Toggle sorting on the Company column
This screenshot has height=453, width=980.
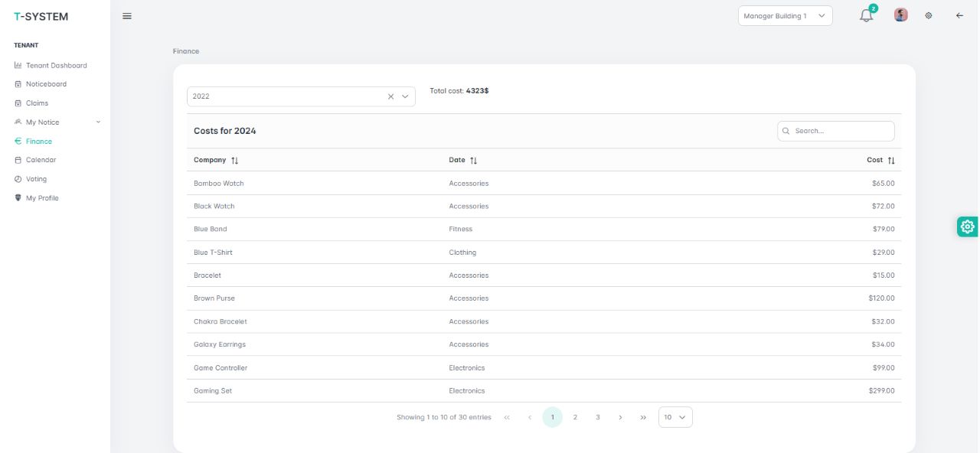coord(234,160)
